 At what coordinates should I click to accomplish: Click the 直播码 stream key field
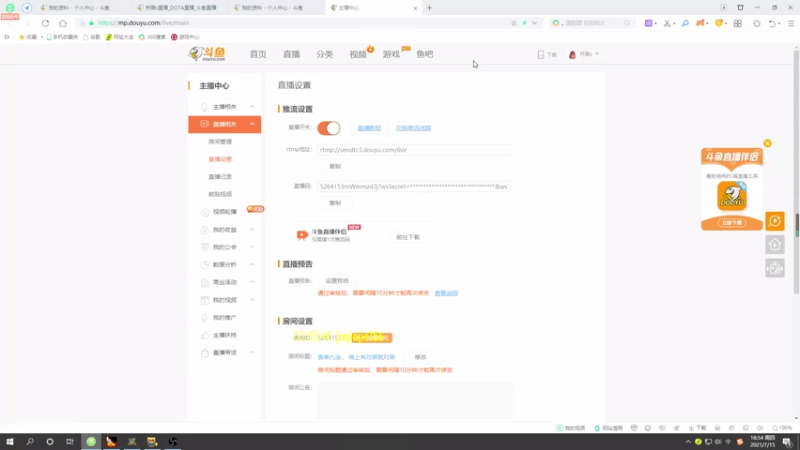pos(413,187)
